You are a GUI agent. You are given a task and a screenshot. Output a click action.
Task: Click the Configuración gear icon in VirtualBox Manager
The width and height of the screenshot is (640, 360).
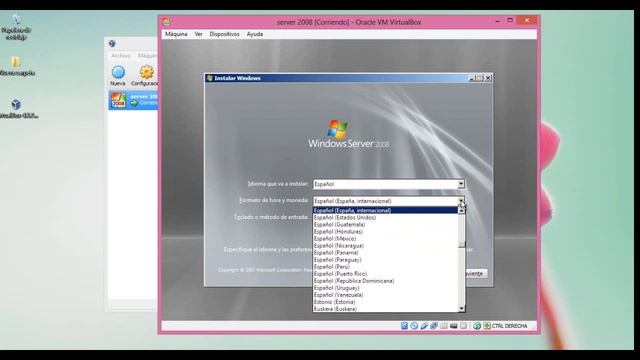tap(147, 72)
